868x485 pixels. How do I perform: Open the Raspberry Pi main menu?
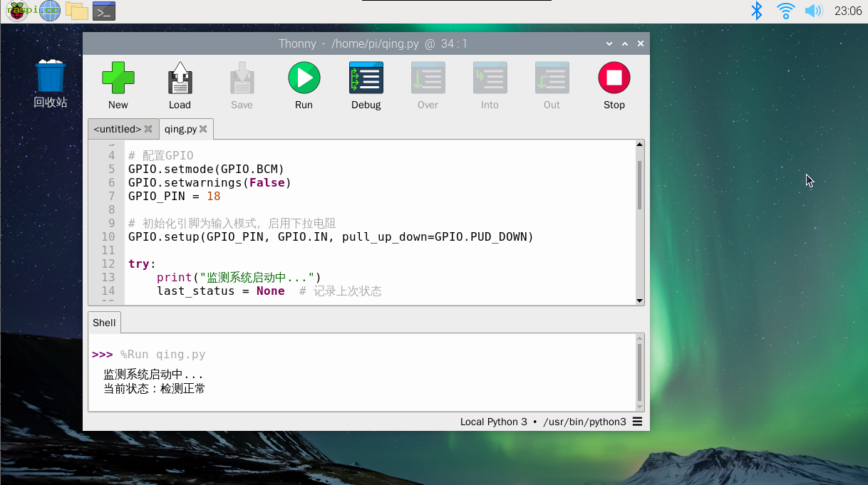16,11
